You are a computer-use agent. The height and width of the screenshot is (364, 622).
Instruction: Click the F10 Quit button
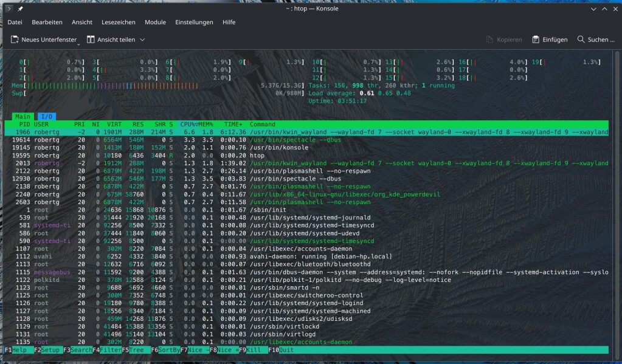286,350
